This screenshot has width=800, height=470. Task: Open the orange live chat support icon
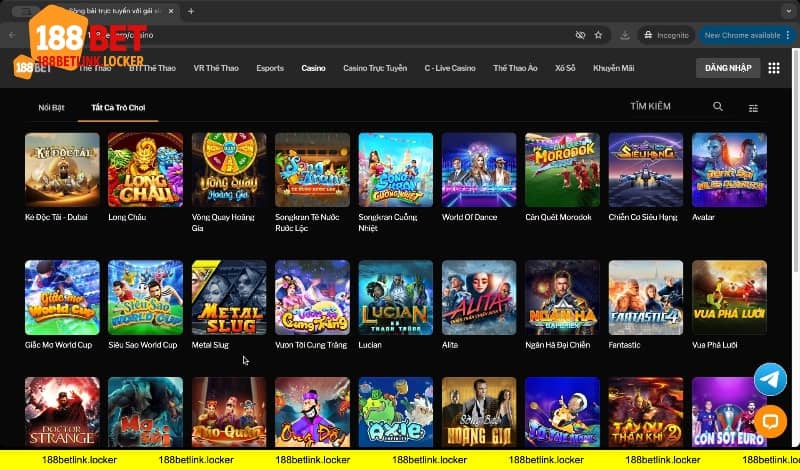click(x=770, y=420)
